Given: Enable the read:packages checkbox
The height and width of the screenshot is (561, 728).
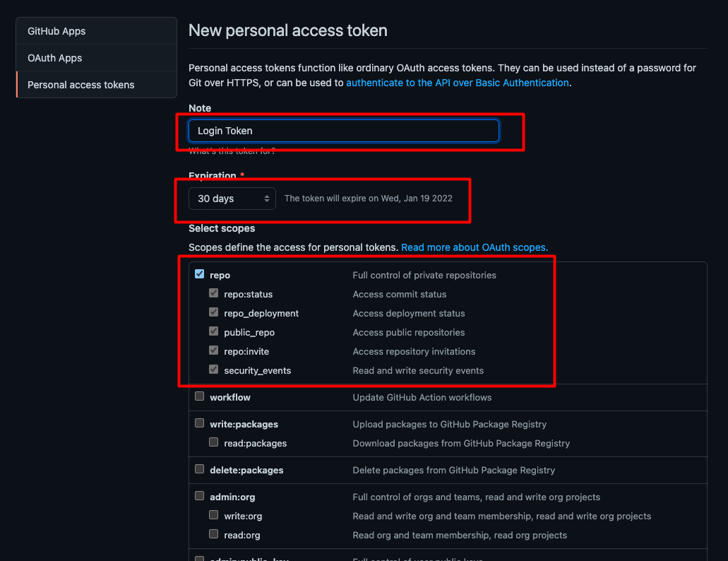Looking at the screenshot, I should [x=213, y=442].
